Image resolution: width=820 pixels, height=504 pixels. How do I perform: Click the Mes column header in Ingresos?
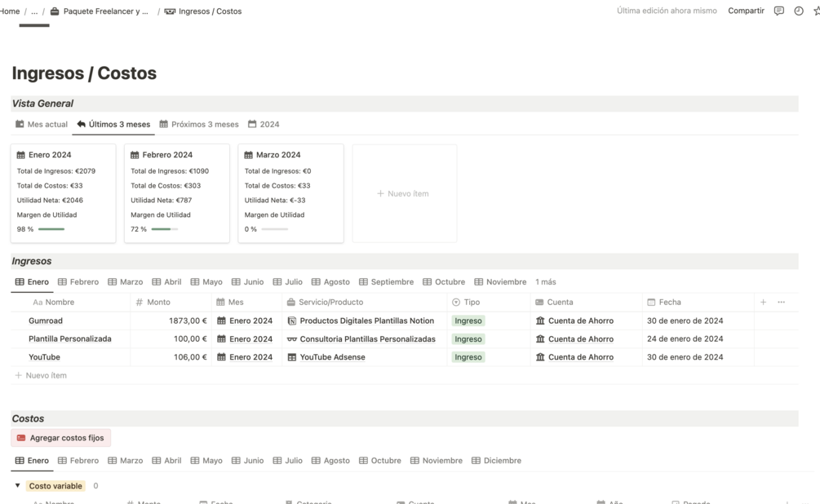[247, 303]
